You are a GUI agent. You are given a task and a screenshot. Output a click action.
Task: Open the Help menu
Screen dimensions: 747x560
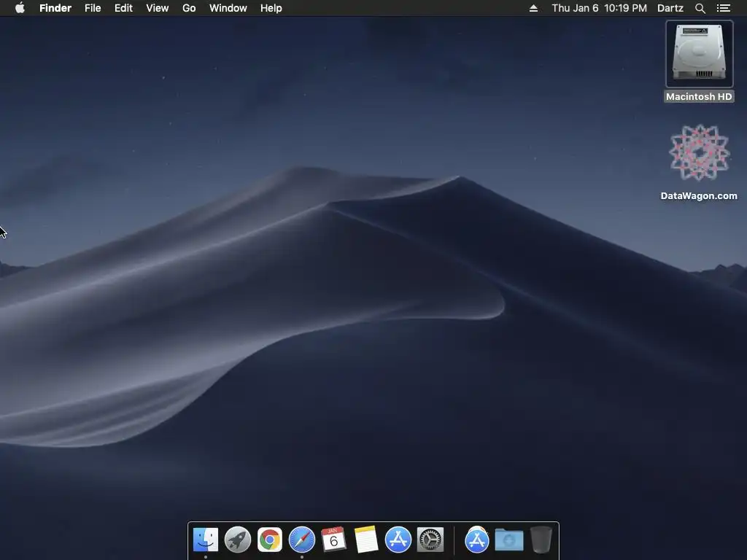271,8
